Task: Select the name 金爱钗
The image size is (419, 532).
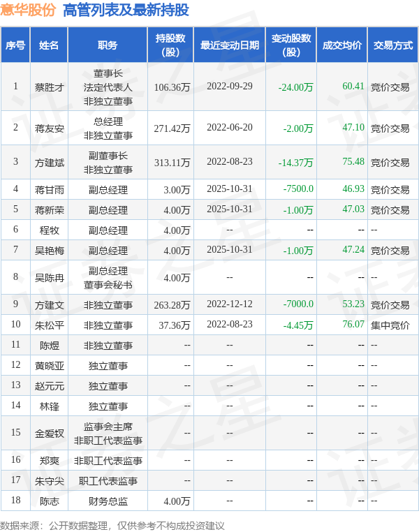Action: coord(49,434)
